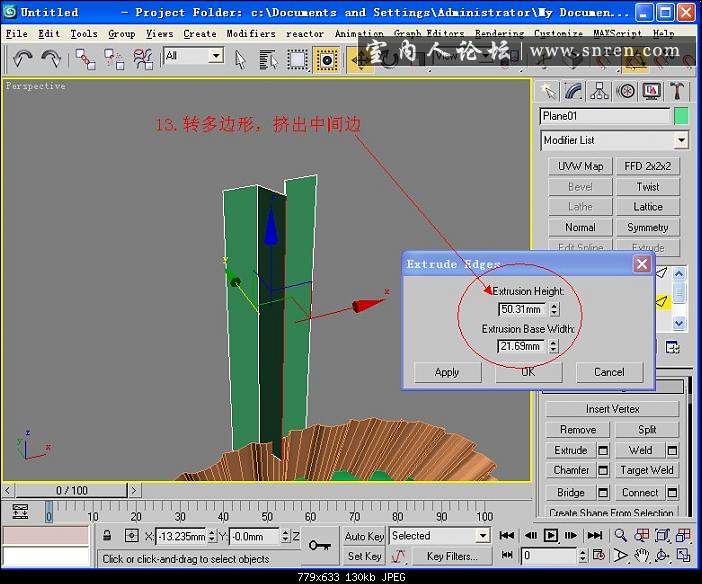Open settings box next to Extrude button
The width and height of the screenshot is (702, 584).
tap(603, 450)
